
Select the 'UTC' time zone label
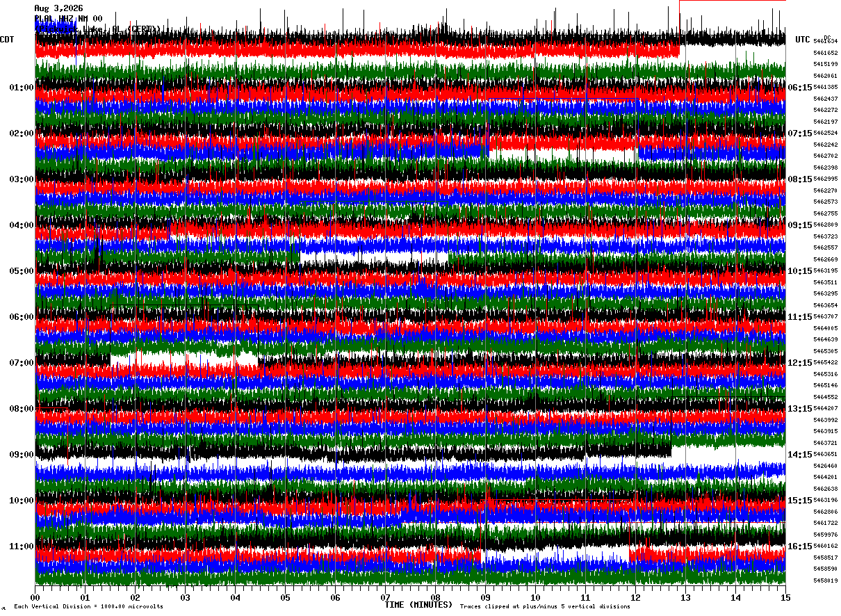(803, 40)
